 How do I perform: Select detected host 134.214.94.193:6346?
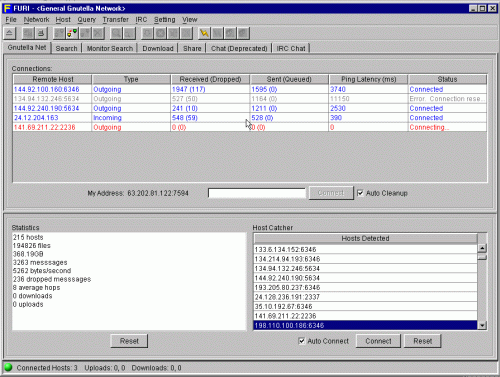(365, 259)
